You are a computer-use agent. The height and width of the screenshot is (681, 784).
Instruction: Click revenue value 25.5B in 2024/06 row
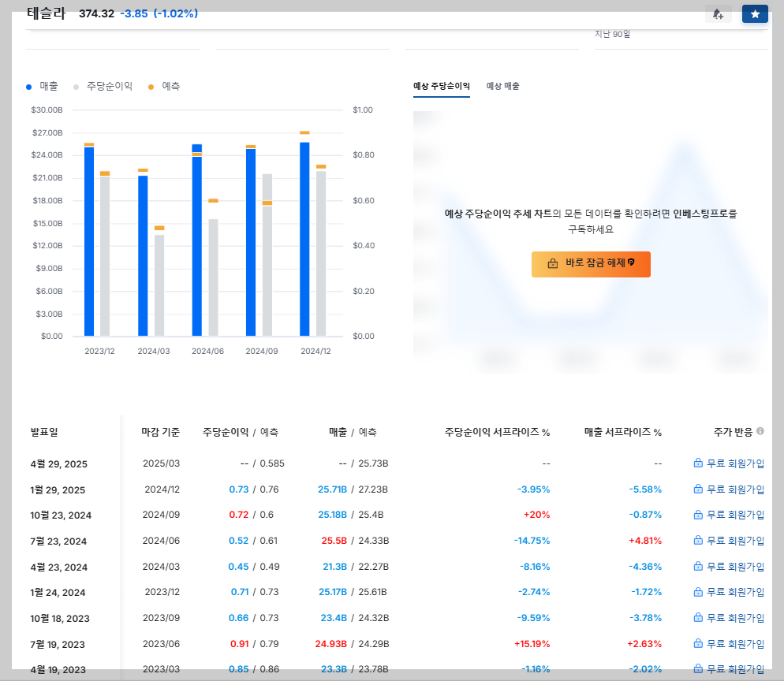click(x=334, y=541)
